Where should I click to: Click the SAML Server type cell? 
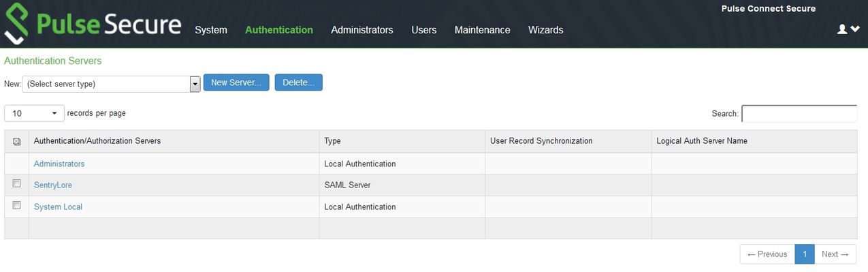[x=402, y=185]
